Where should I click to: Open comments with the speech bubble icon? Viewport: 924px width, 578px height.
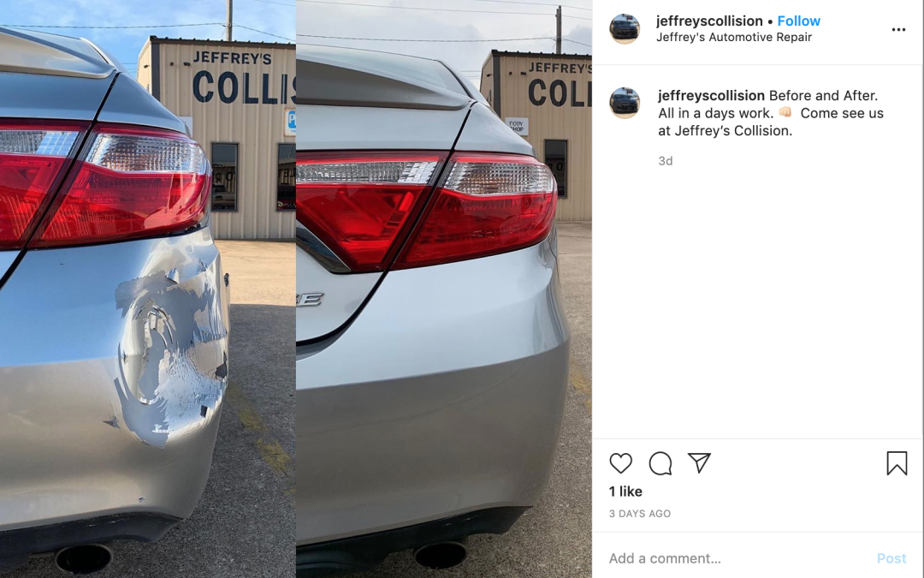[x=660, y=463]
